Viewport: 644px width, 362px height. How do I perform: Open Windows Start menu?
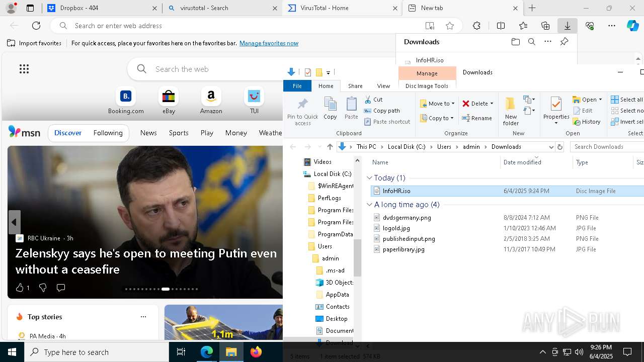click(12, 352)
